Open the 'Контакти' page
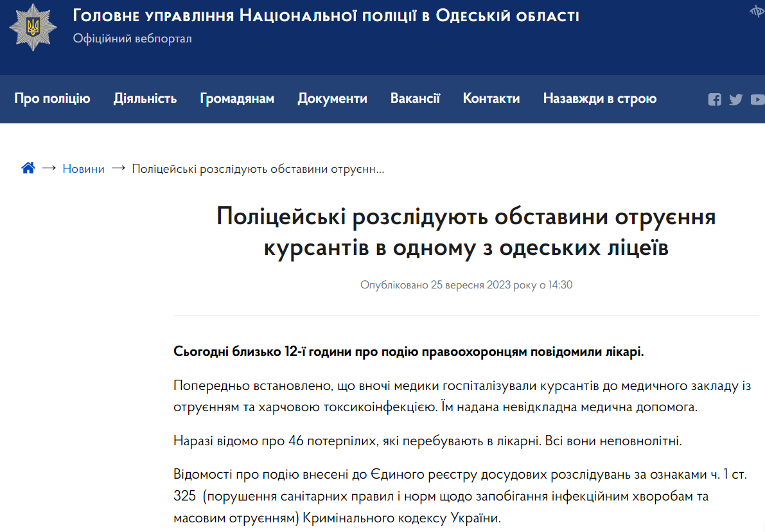Image resolution: width=765 pixels, height=532 pixels. click(x=491, y=99)
